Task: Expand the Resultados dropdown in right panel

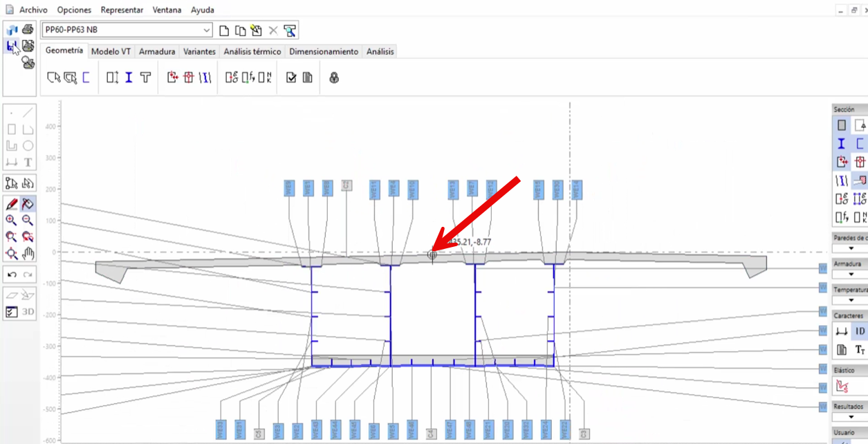Action: click(x=851, y=417)
